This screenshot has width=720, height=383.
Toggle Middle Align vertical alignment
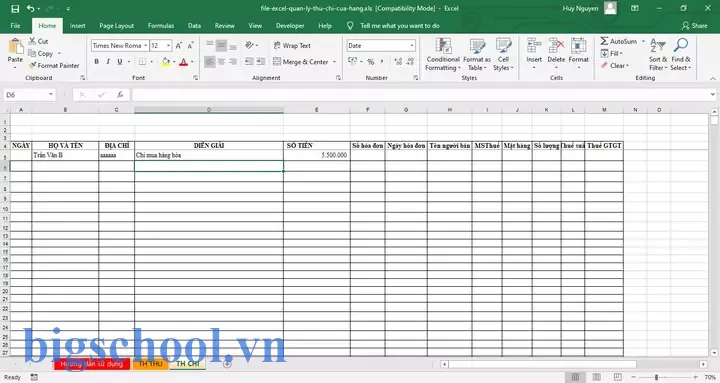[x=221, y=45]
